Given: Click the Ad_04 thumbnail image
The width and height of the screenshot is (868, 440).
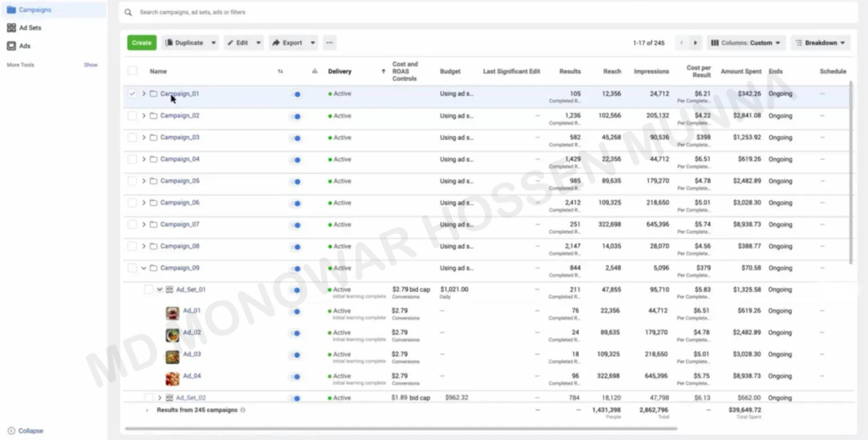Looking at the screenshot, I should pos(173,379).
